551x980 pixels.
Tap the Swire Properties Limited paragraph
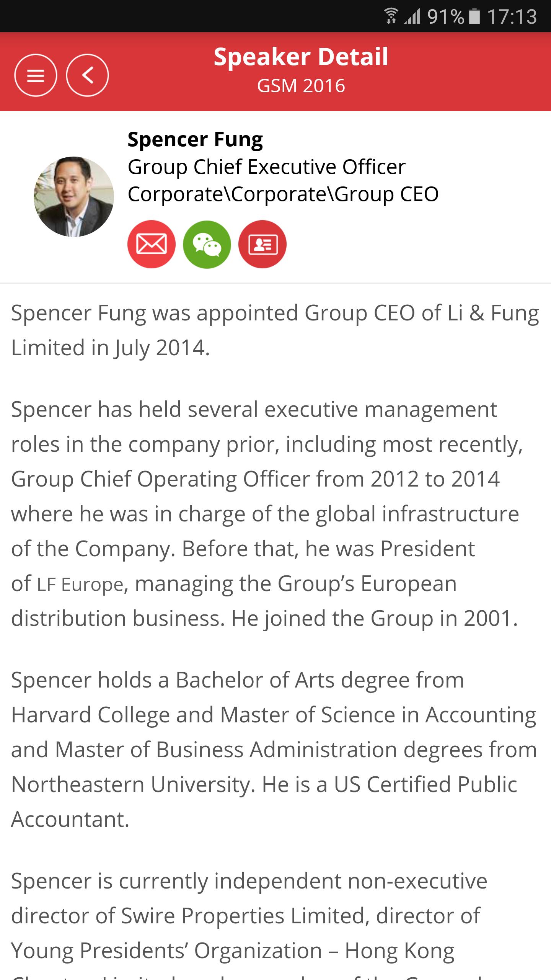(x=249, y=923)
